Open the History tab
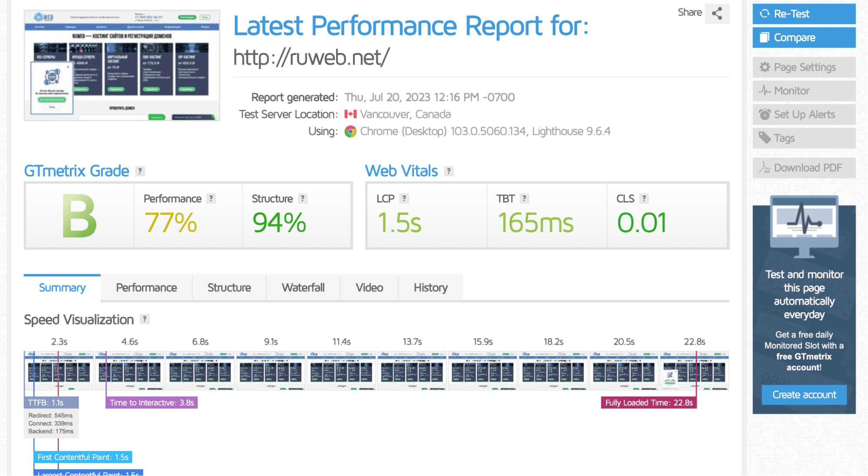Viewport: 868px width, 476px height. (x=430, y=288)
